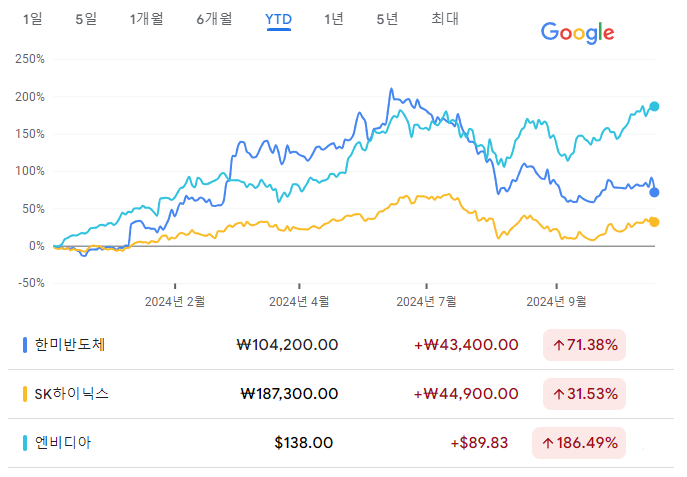Click the 2024년 7월 axis marker

tap(426, 301)
